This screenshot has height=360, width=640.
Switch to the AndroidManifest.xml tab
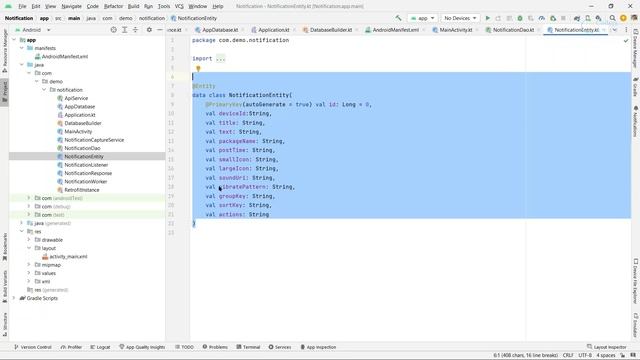pyautogui.click(x=395, y=30)
